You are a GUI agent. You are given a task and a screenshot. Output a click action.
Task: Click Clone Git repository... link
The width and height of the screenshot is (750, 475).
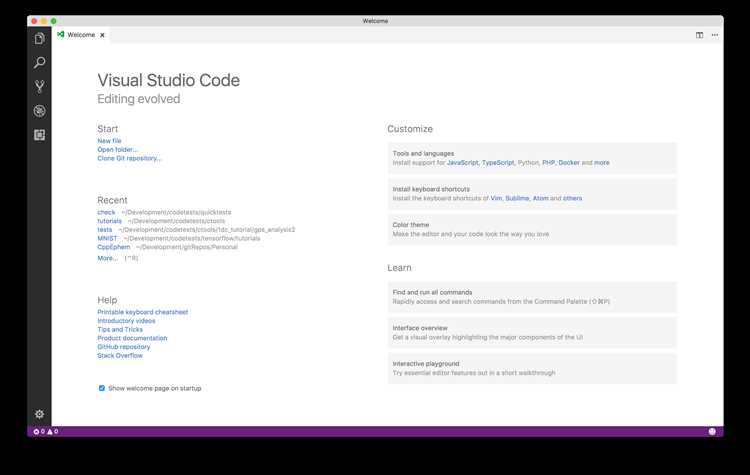click(x=129, y=158)
